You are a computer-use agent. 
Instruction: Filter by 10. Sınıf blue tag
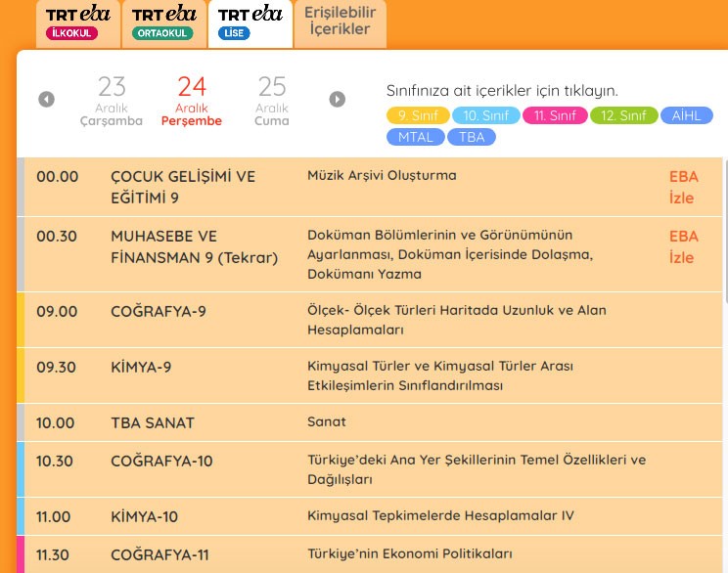(485, 115)
